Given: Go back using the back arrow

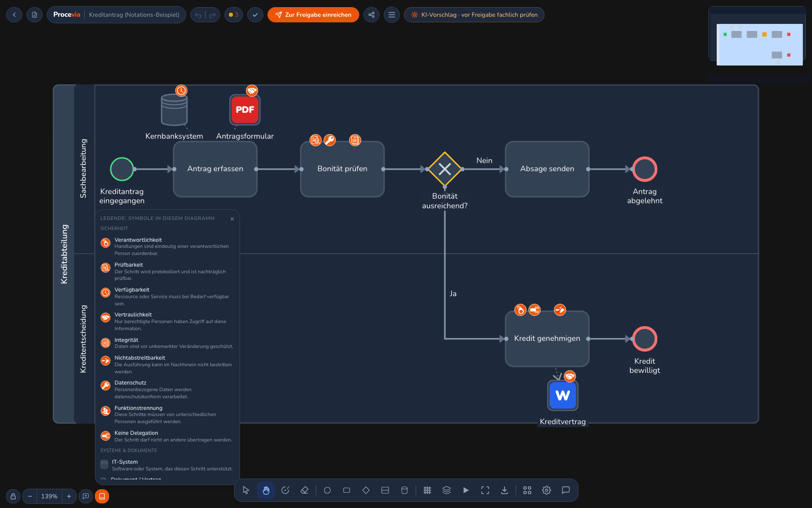Looking at the screenshot, I should pyautogui.click(x=14, y=15).
